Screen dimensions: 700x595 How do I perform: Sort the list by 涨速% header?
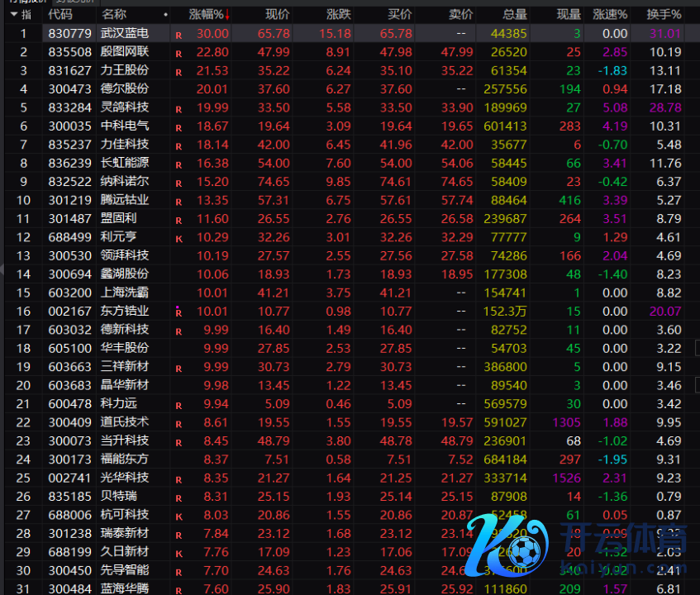[610, 14]
